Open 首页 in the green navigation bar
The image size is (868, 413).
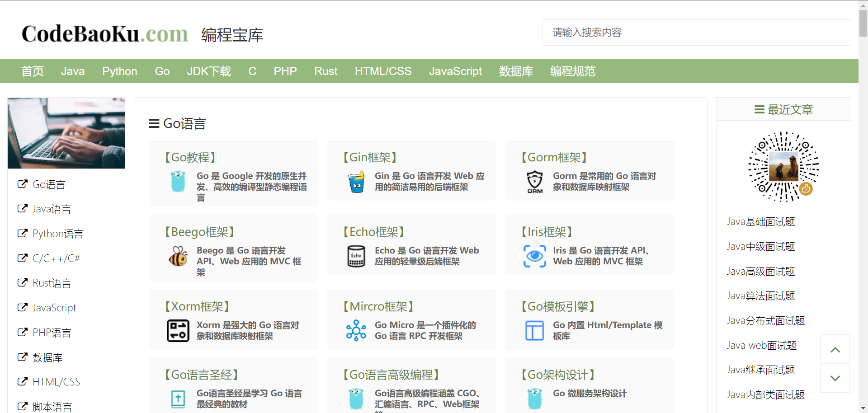[x=33, y=71]
